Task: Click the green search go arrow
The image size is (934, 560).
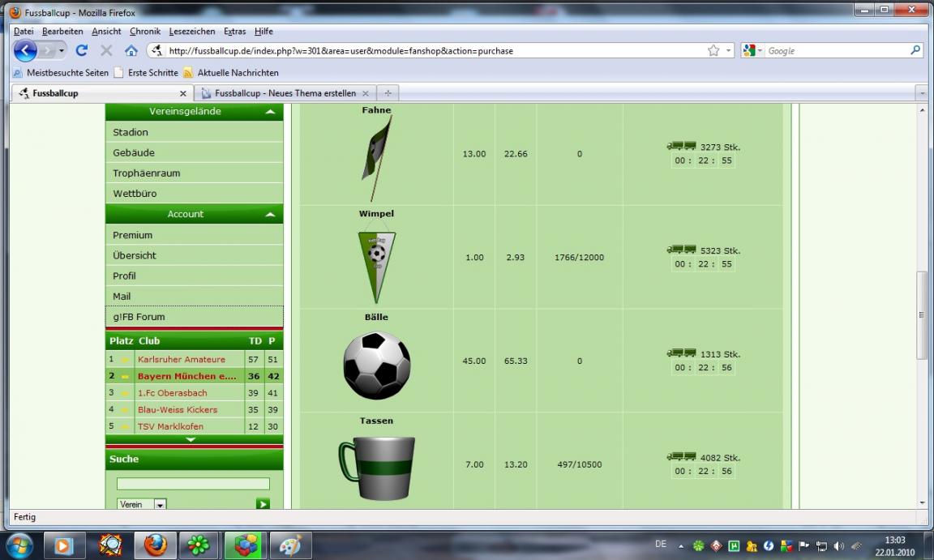Action: pyautogui.click(x=263, y=504)
